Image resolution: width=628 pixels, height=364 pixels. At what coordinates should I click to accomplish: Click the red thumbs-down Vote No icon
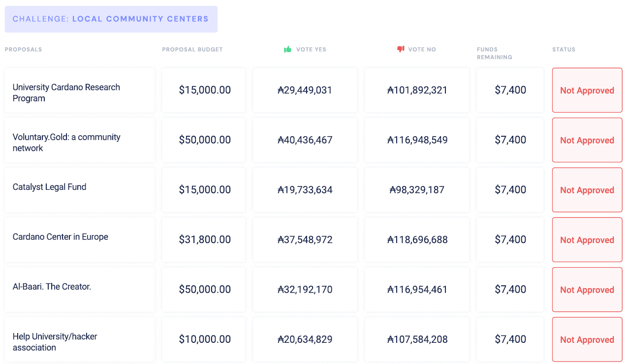(401, 49)
